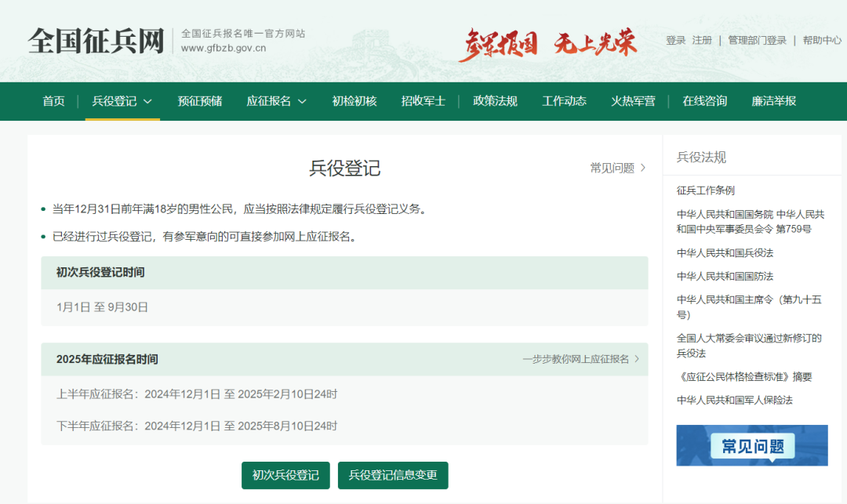Open 政策法规 navigation item
Viewport: 847px width, 504px height.
click(495, 101)
